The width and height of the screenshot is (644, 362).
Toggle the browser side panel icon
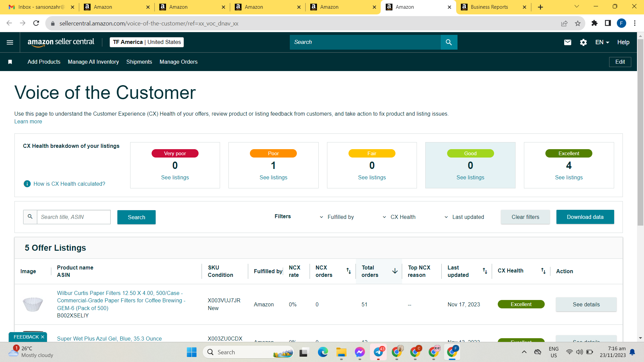coord(608,23)
